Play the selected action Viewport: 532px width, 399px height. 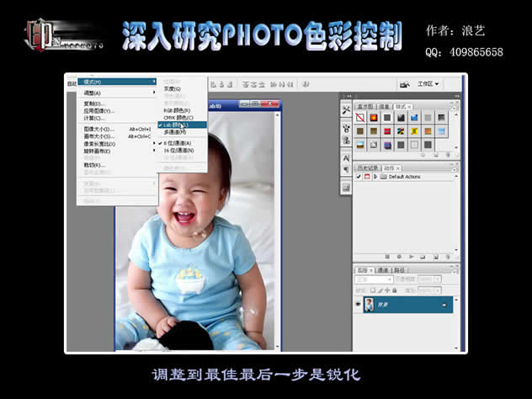(412, 257)
